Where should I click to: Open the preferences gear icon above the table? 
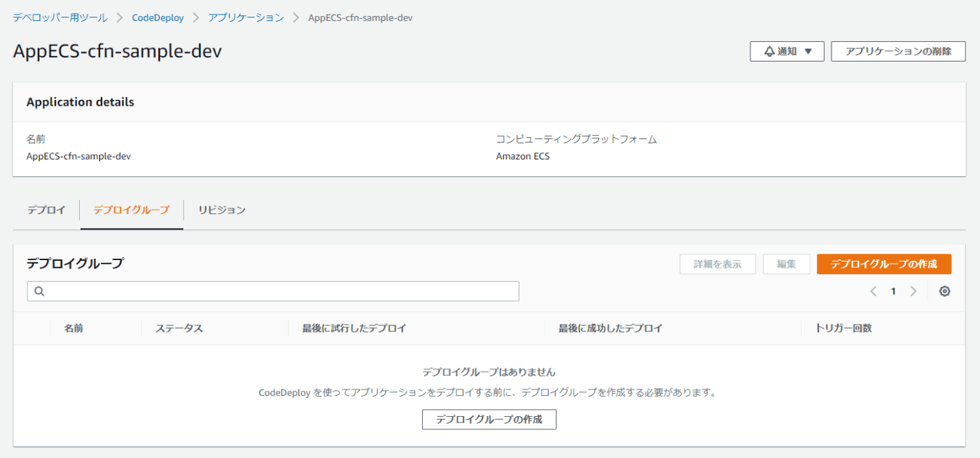tap(944, 291)
